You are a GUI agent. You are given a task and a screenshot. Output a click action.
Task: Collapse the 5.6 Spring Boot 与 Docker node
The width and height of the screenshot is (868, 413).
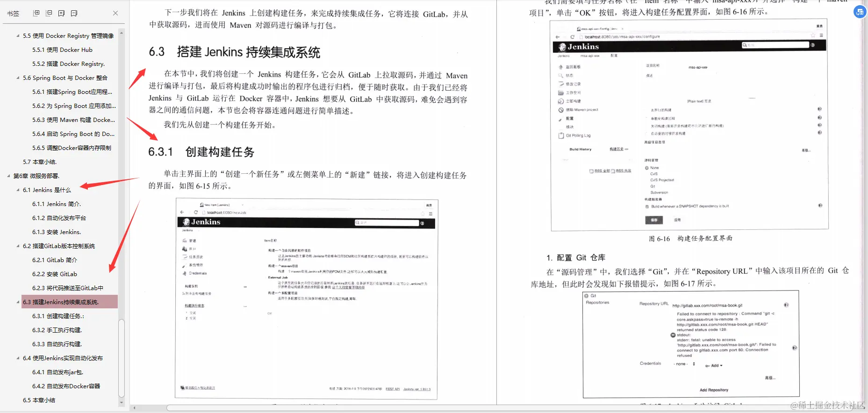click(x=18, y=78)
